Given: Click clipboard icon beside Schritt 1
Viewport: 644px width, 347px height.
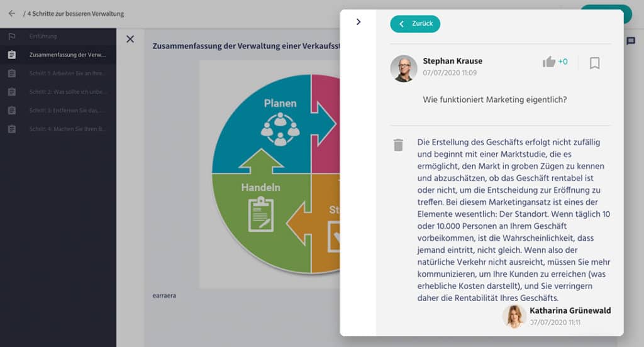Looking at the screenshot, I should point(12,73).
